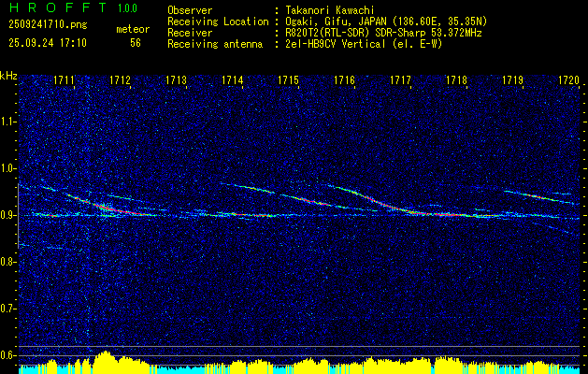Click time marker 1715
588x374 pixels.
pyautogui.click(x=288, y=79)
